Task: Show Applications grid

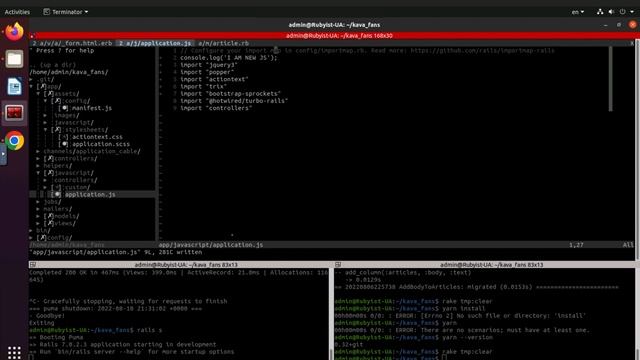Action: [x=14, y=352]
